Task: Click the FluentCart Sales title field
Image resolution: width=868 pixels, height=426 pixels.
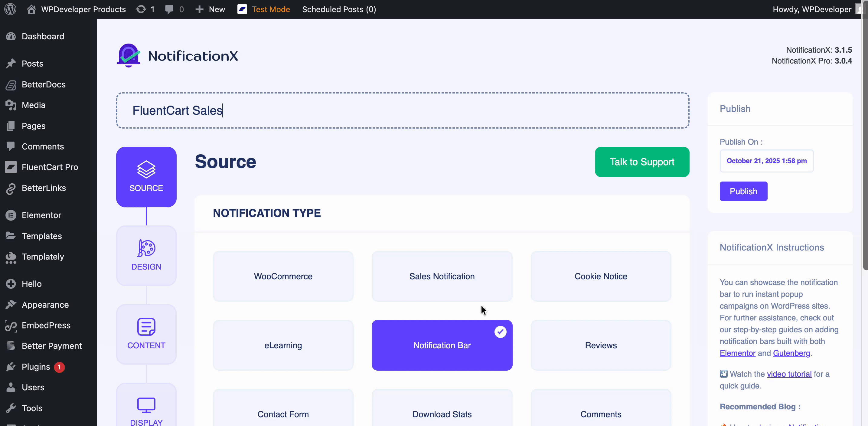Action: pyautogui.click(x=402, y=110)
